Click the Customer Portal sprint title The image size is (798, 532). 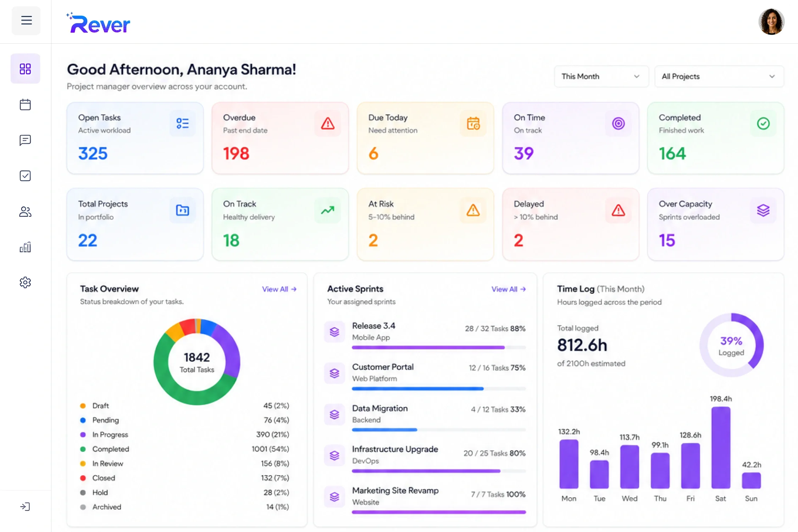[383, 367]
